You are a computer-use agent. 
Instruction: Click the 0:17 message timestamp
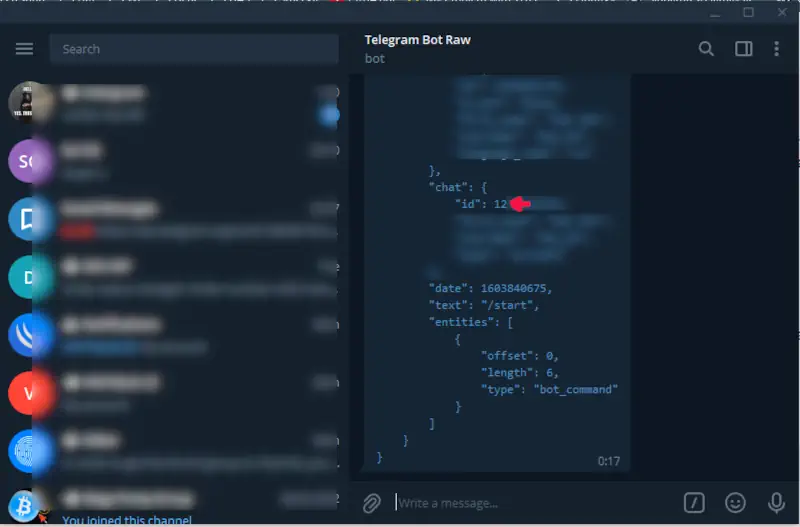point(609,461)
